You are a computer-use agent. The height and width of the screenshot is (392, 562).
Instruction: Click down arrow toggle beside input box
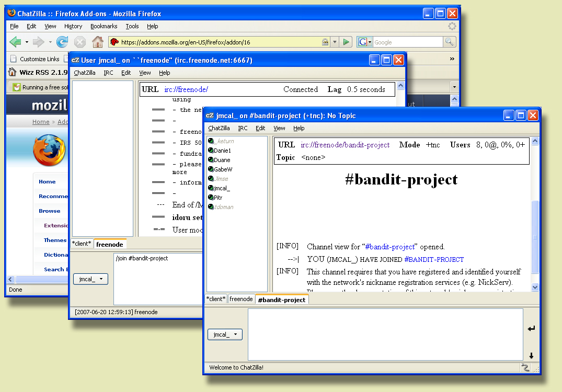click(531, 355)
